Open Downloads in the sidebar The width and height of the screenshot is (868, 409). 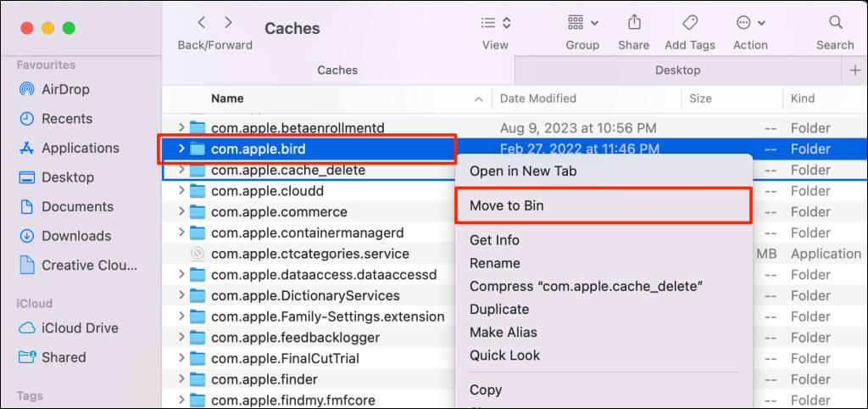[76, 236]
